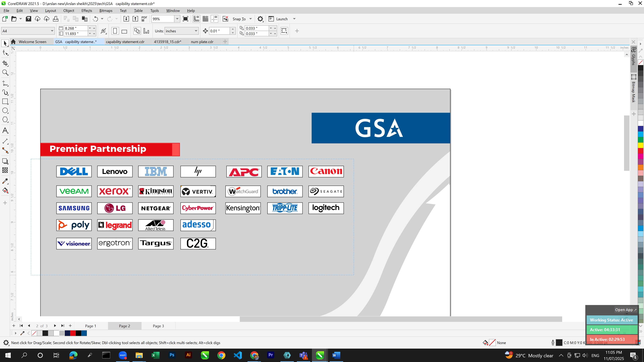The height and width of the screenshot is (362, 644).
Task: Go to next page arrow
Action: [55, 326]
